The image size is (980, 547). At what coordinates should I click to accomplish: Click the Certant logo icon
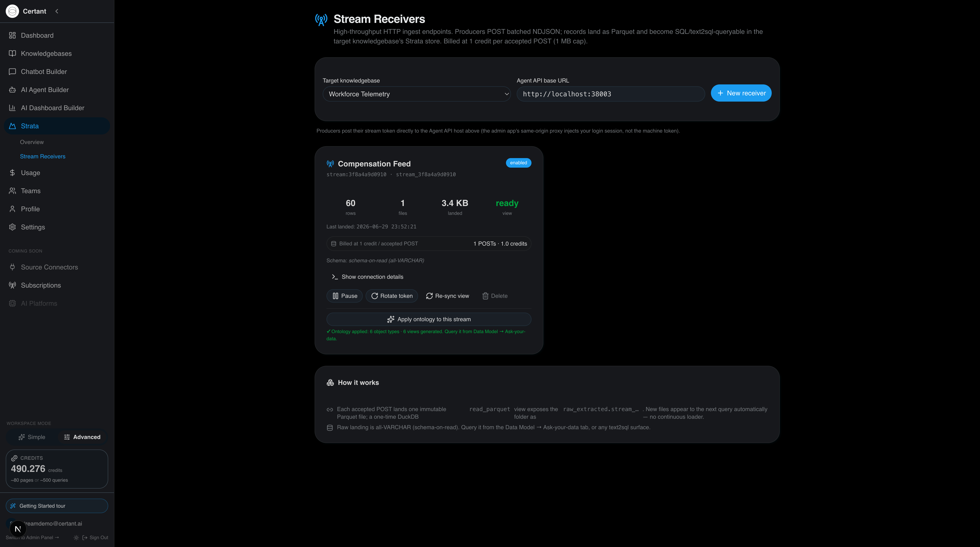pos(12,11)
